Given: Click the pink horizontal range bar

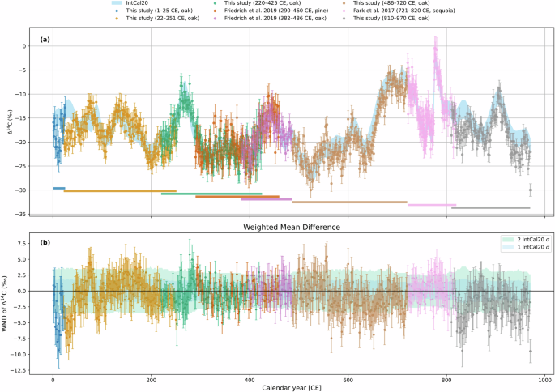Looking at the screenshot, I should [x=432, y=205].
